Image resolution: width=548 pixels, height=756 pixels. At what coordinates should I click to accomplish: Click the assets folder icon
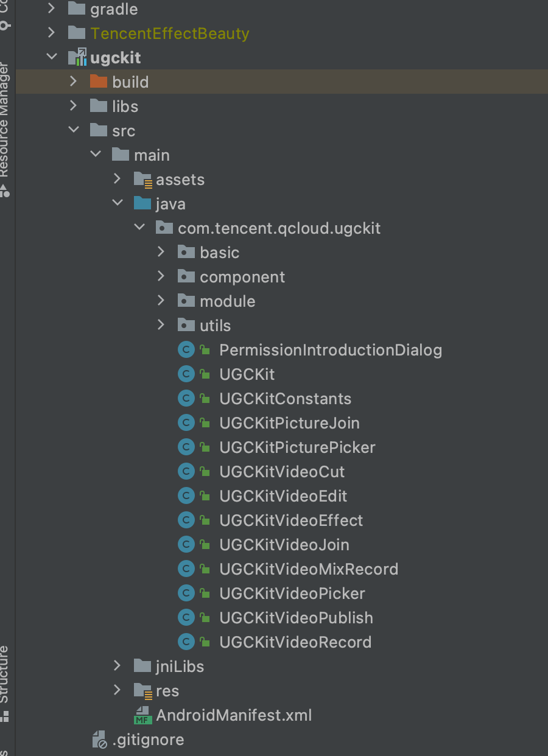pyautogui.click(x=142, y=180)
